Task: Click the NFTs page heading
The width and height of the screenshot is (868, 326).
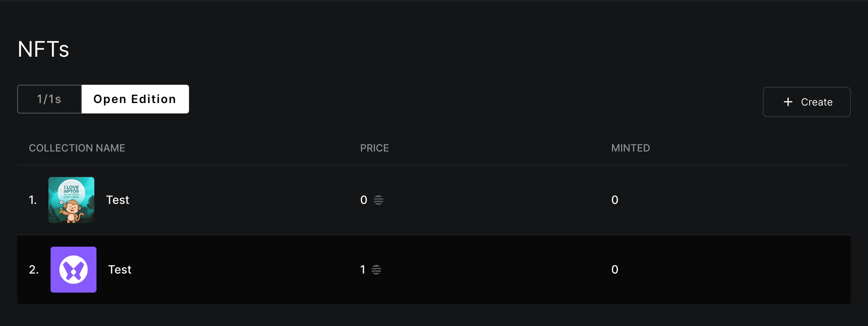Action: click(x=43, y=49)
